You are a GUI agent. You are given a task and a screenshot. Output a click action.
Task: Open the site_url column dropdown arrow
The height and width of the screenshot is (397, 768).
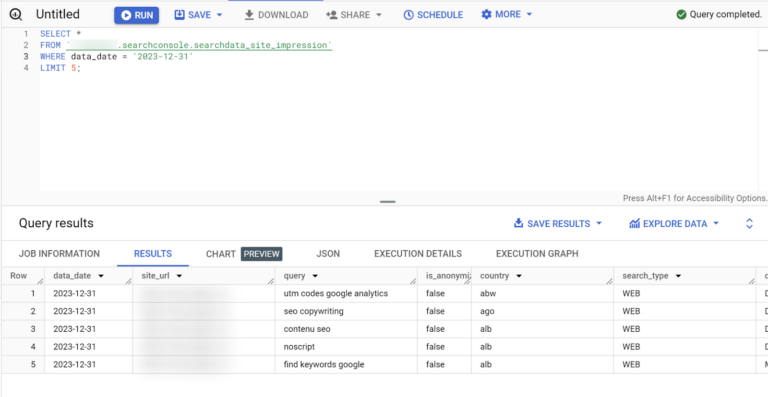pyautogui.click(x=179, y=276)
